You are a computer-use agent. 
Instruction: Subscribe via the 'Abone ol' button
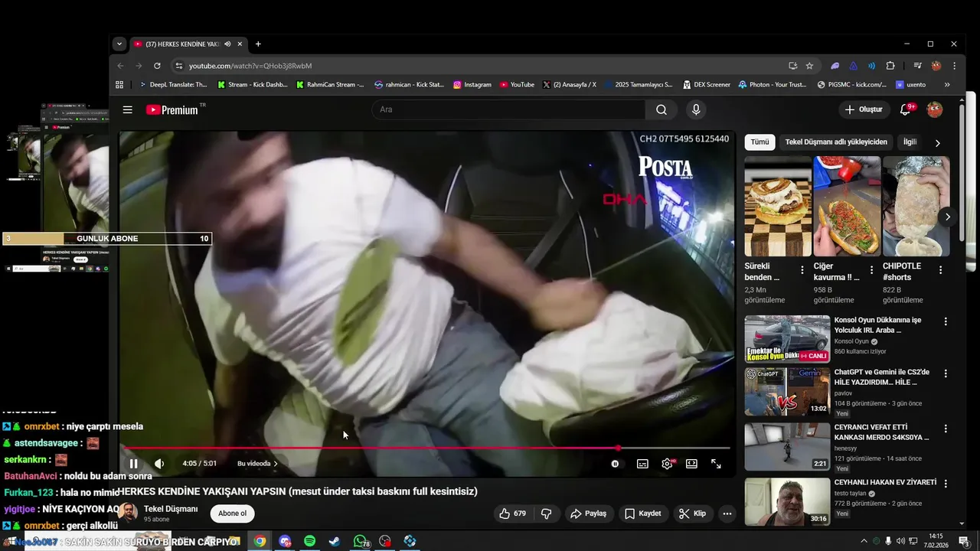(x=233, y=514)
